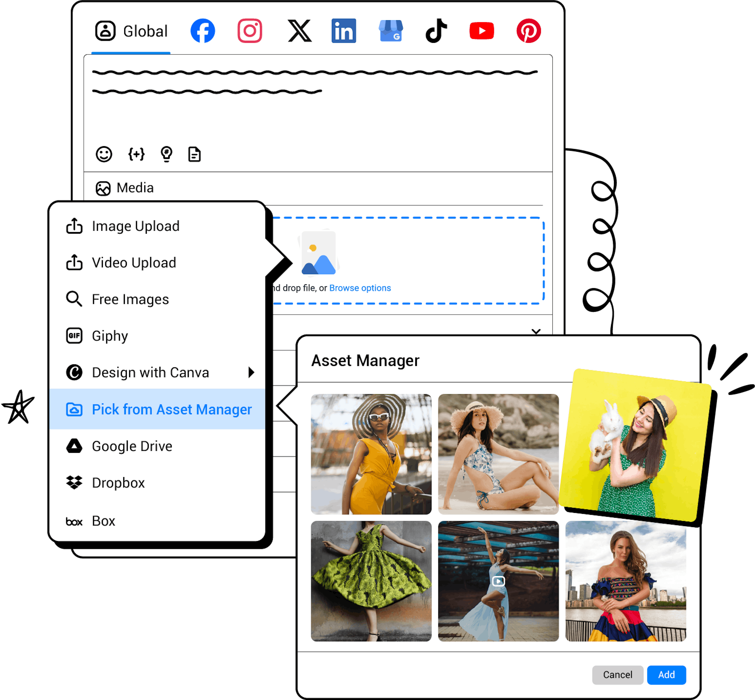
Task: Choose Google Drive from menu
Action: tap(157, 446)
